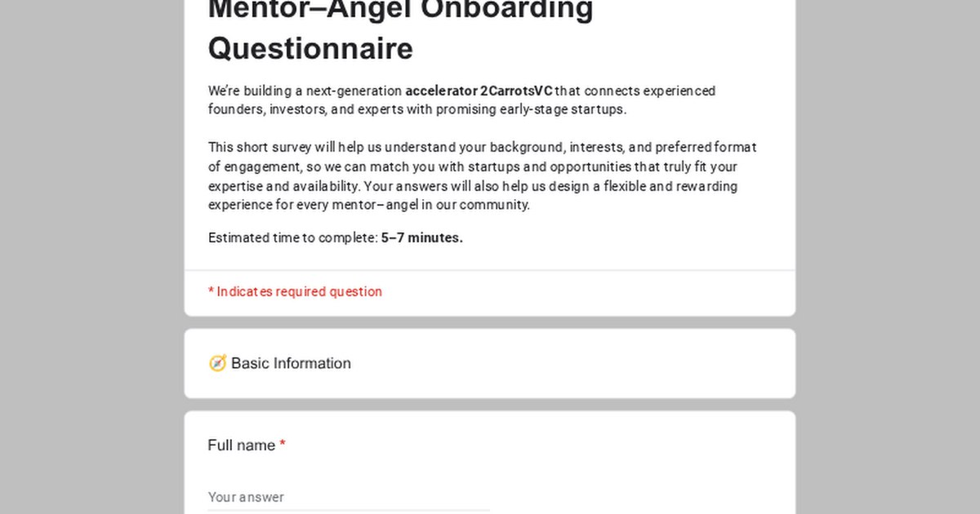
Task: Click the word Questionnaire in the form title
Action: (310, 49)
